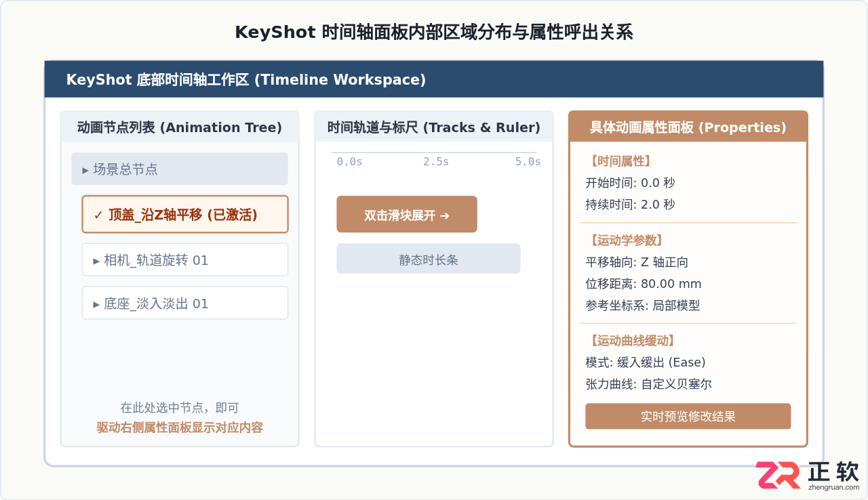Click the checkmark on 顶盖_沿Z轴平移 node
Screen dimensions: 868x500
[98, 215]
